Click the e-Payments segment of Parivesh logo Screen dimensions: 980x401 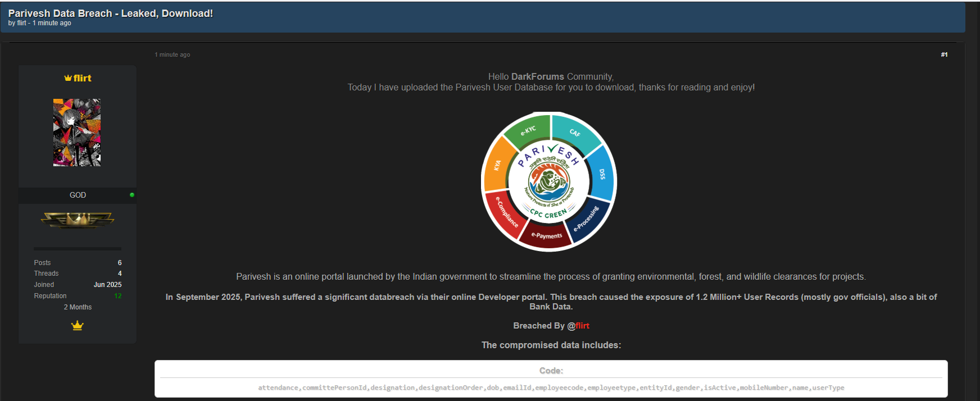click(546, 235)
